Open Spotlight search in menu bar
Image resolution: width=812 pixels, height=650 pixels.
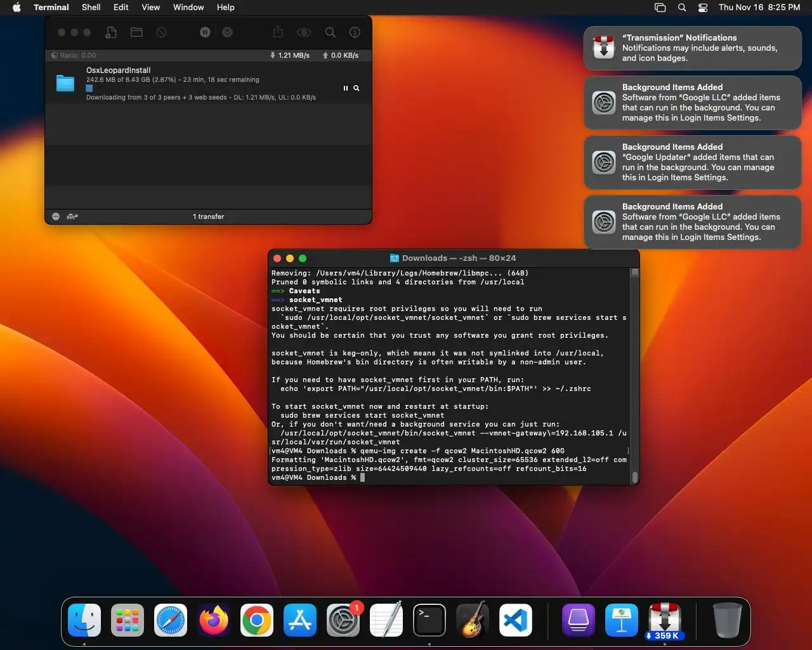[x=682, y=8]
